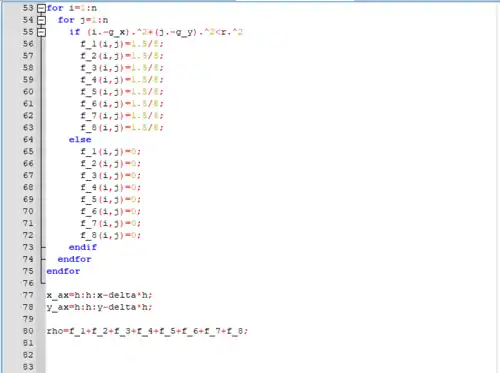Click the inner endfor on line 74

pyautogui.click(x=74, y=259)
